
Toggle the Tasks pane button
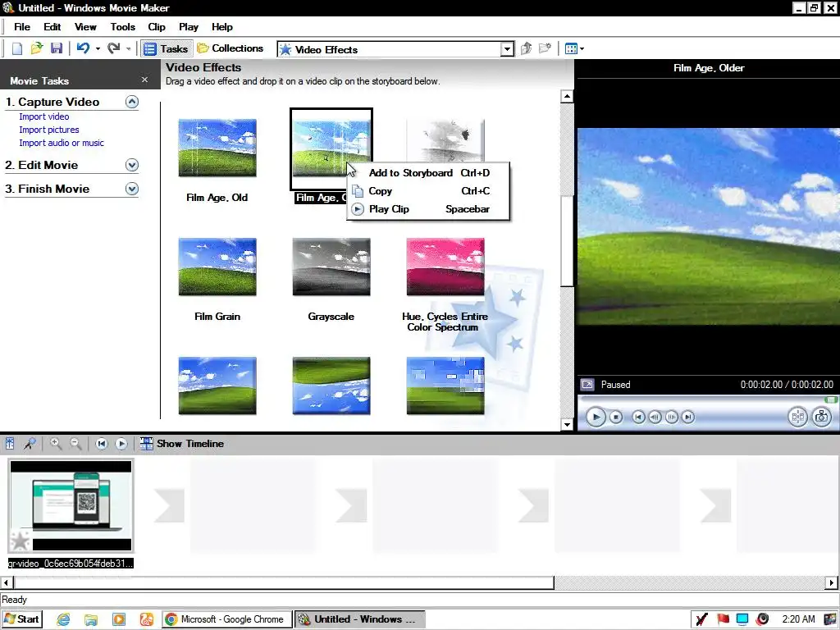coord(167,48)
